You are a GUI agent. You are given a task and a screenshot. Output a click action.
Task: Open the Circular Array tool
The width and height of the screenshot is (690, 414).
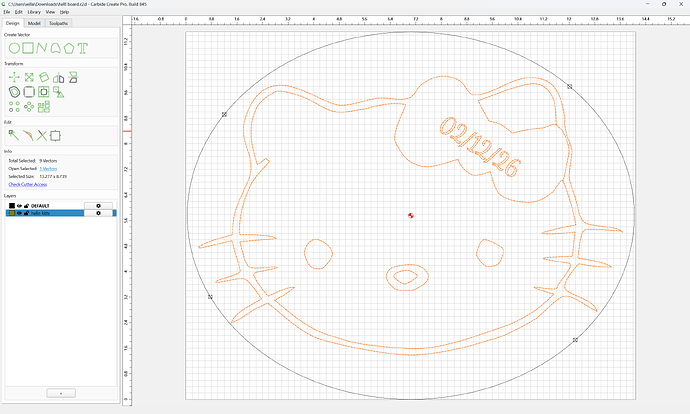[29, 106]
